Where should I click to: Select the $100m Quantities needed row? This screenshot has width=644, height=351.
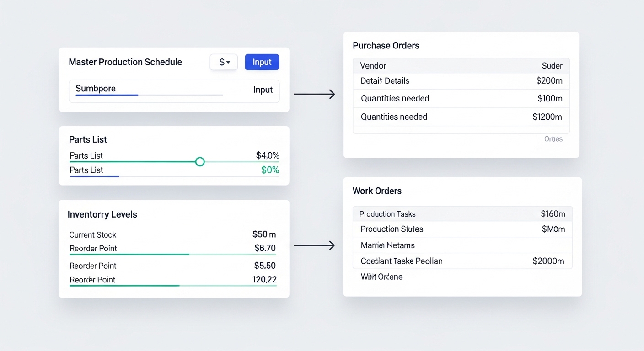pyautogui.click(x=461, y=99)
